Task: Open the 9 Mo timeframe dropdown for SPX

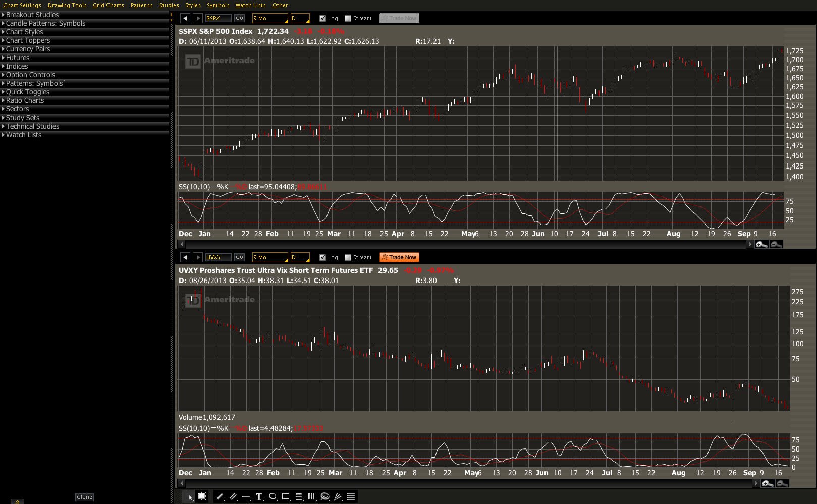Action: [270, 18]
